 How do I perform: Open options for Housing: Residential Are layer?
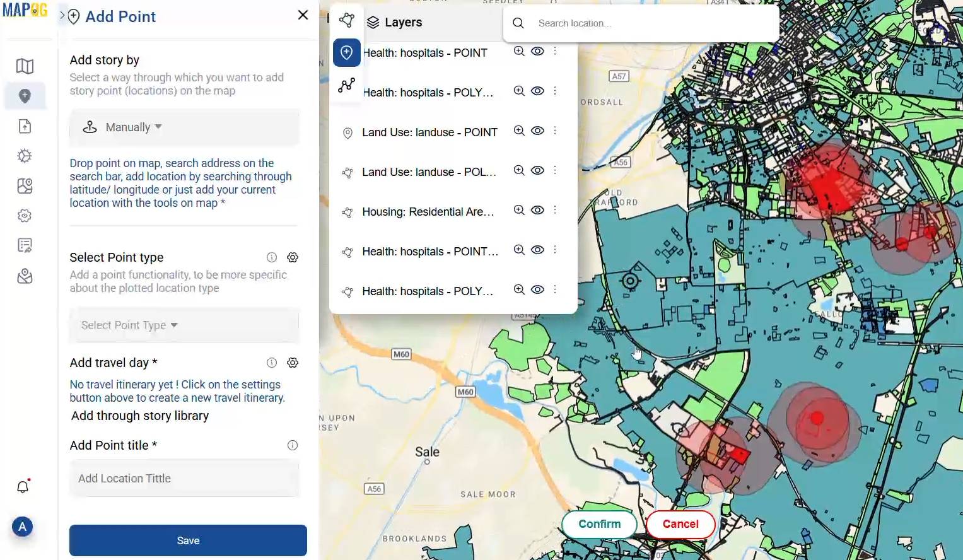click(555, 210)
